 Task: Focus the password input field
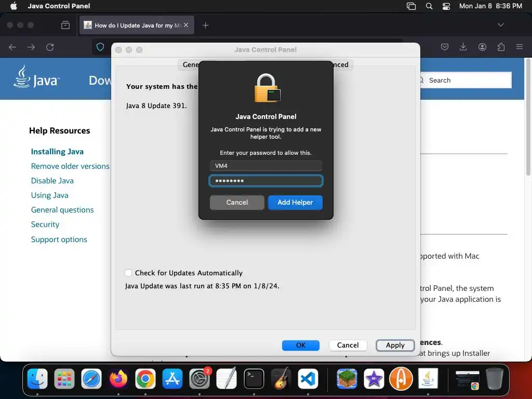[265, 180]
